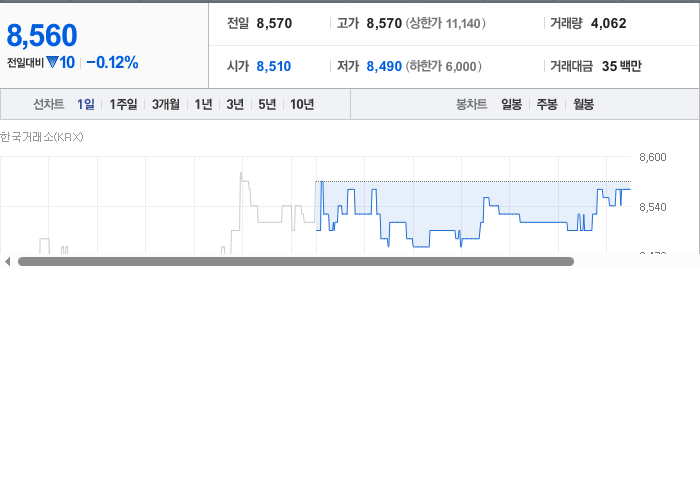This screenshot has width=700, height=490.
Task: Click the 선차트 label
Action: click(x=49, y=104)
